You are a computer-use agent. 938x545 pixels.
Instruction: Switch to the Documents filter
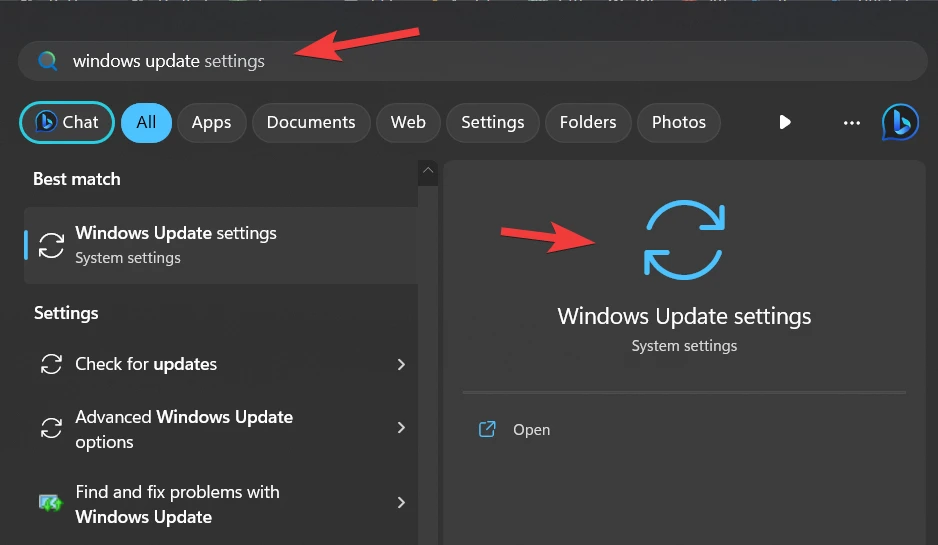(x=311, y=122)
